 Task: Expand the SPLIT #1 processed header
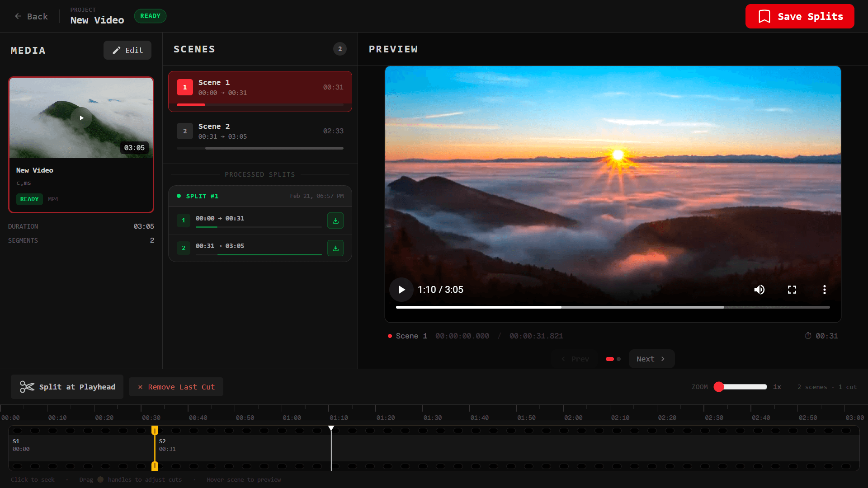pos(260,196)
